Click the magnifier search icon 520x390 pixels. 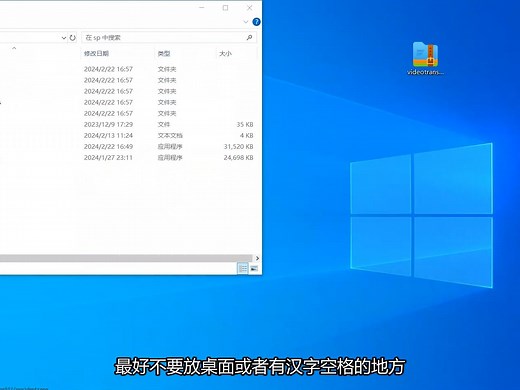249,38
